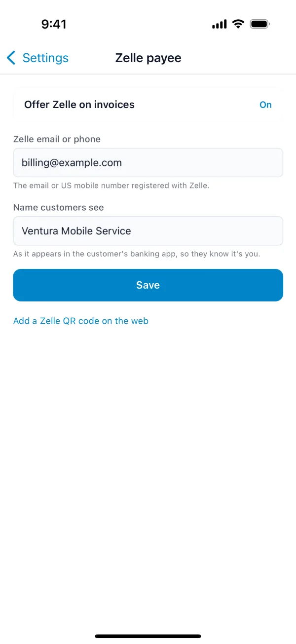Click the blue Save button
This screenshot has height=644, width=296.
point(148,285)
